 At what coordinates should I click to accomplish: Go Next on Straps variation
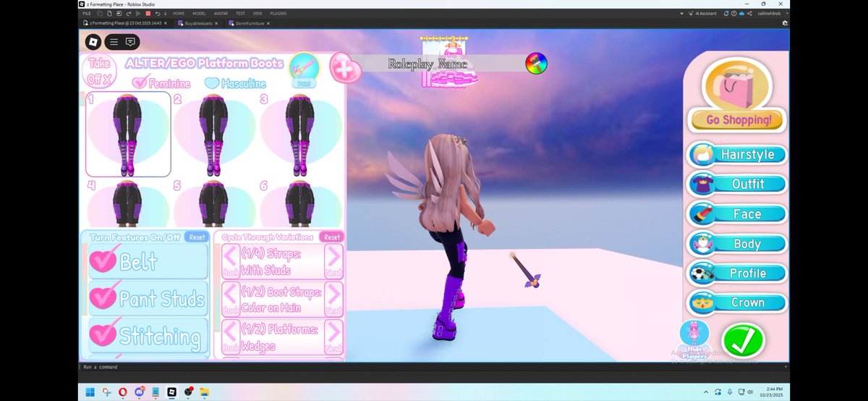[333, 262]
